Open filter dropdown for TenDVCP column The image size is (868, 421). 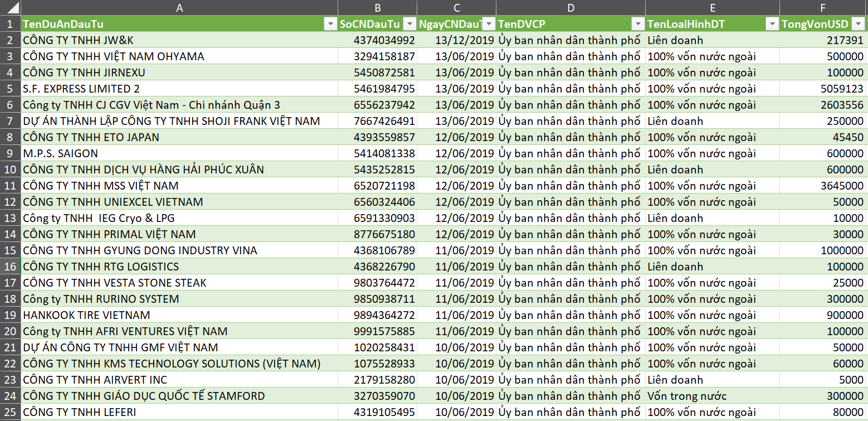point(638,24)
